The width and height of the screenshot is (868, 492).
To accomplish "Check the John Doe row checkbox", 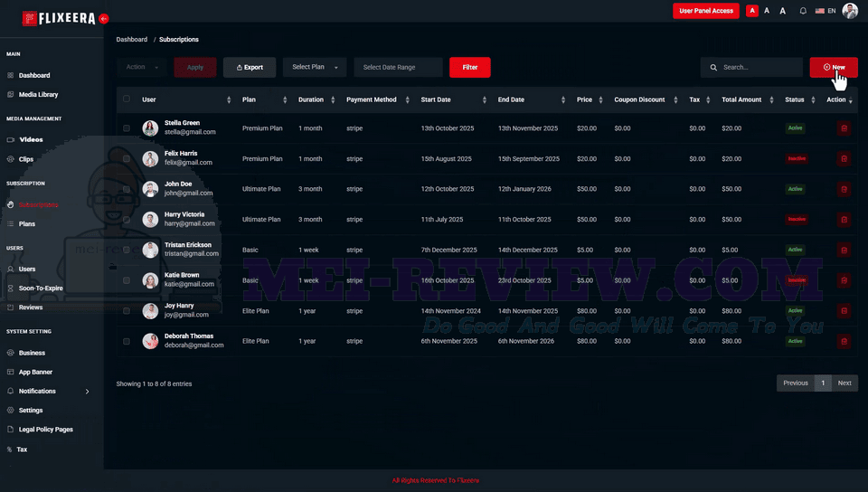I will pyautogui.click(x=127, y=189).
